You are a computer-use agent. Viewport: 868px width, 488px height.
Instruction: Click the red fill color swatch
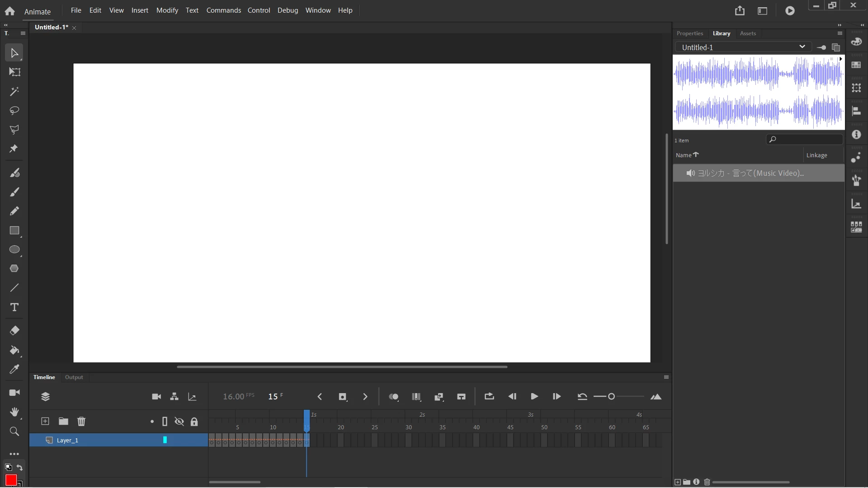[11, 480]
